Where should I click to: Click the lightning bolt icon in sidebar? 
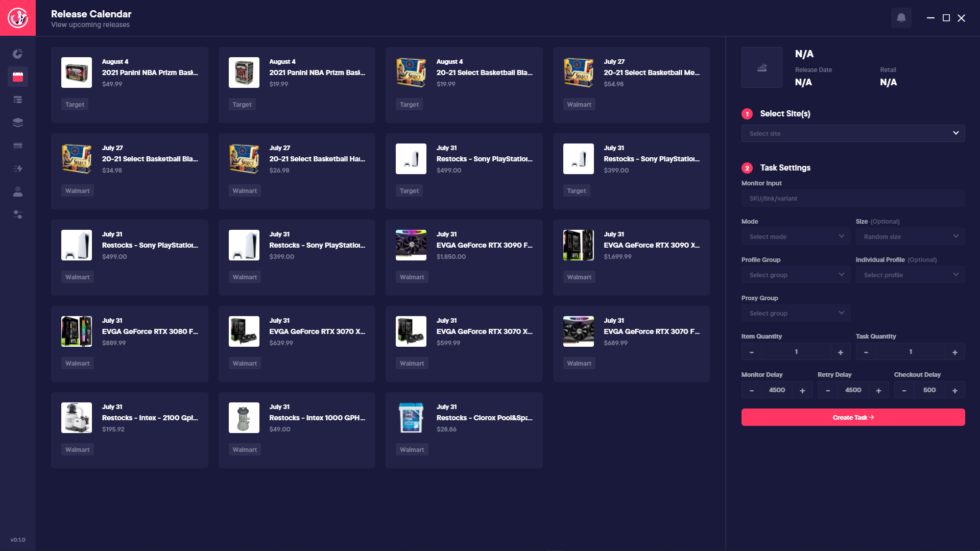pyautogui.click(x=18, y=169)
